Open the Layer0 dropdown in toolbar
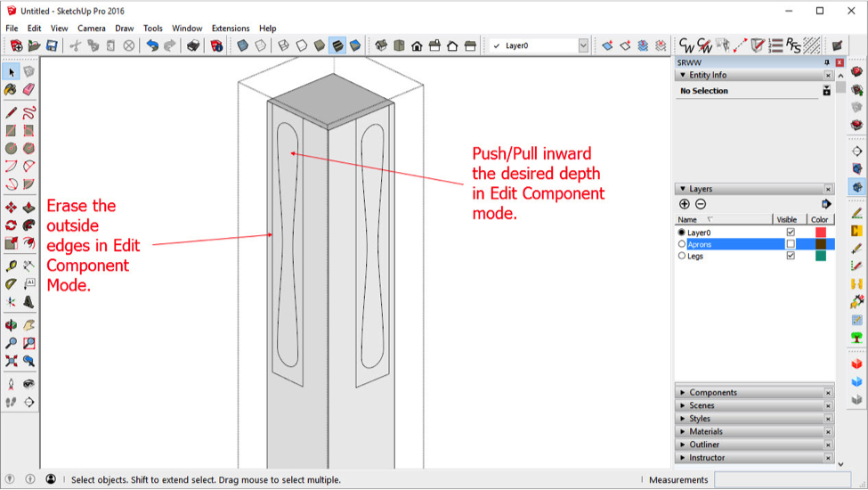Image resolution: width=868 pixels, height=490 pixels. 583,45
